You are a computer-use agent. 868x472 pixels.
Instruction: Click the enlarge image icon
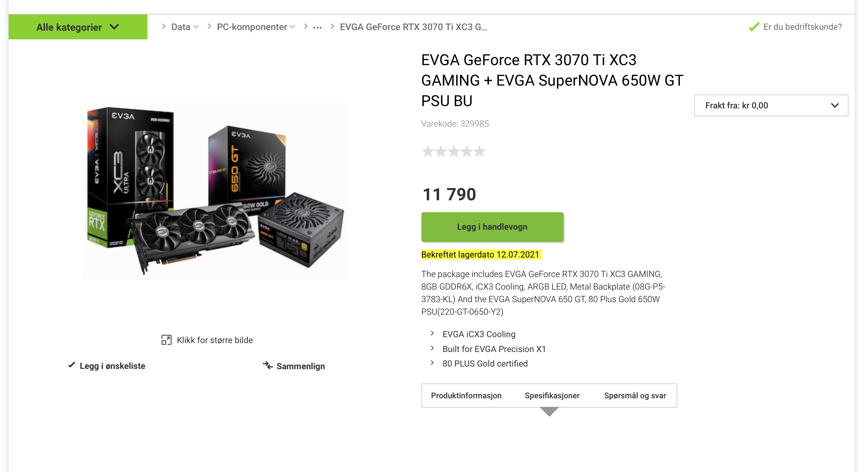167,340
